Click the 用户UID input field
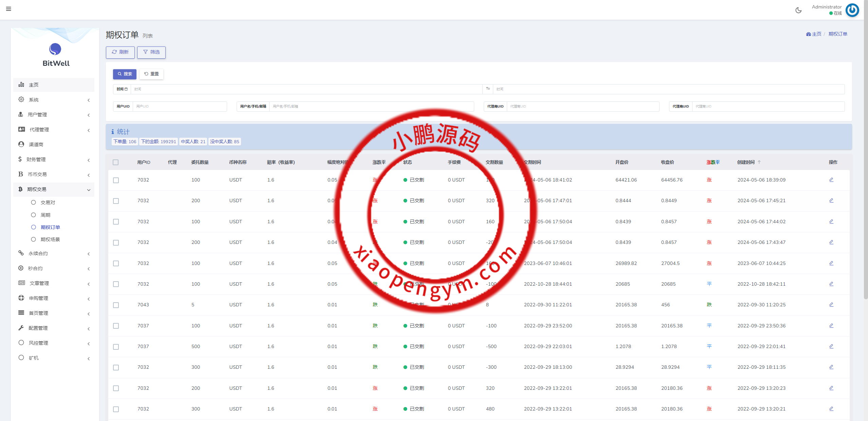This screenshot has width=868, height=421. pyautogui.click(x=180, y=107)
